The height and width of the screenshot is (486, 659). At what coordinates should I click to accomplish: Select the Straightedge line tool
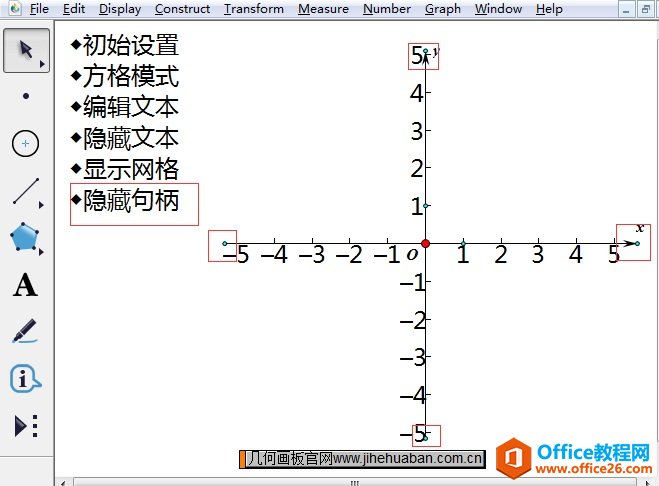click(x=26, y=191)
